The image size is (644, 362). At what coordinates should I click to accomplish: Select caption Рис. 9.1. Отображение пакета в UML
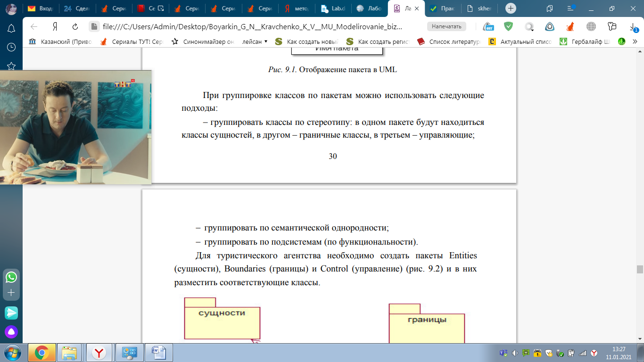pos(332,70)
